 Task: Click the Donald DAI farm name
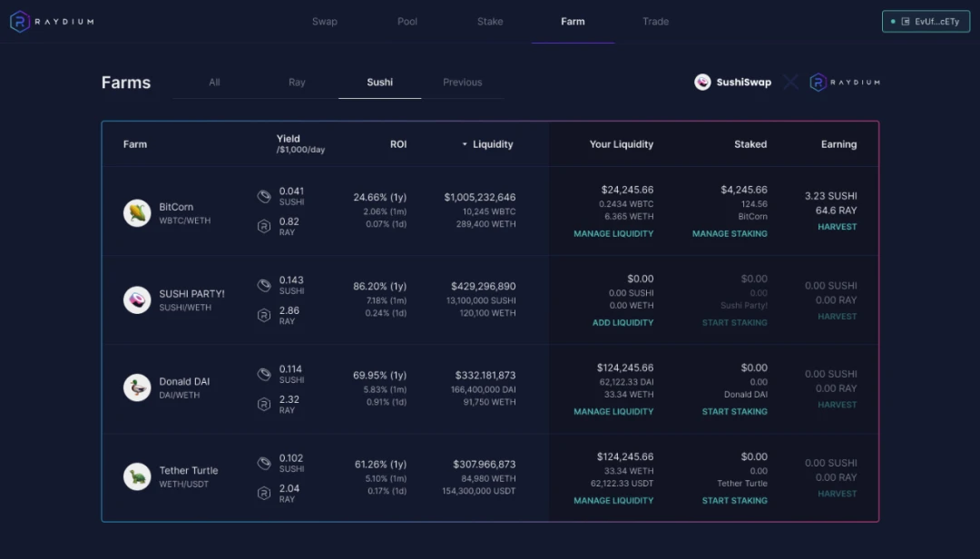tap(184, 381)
